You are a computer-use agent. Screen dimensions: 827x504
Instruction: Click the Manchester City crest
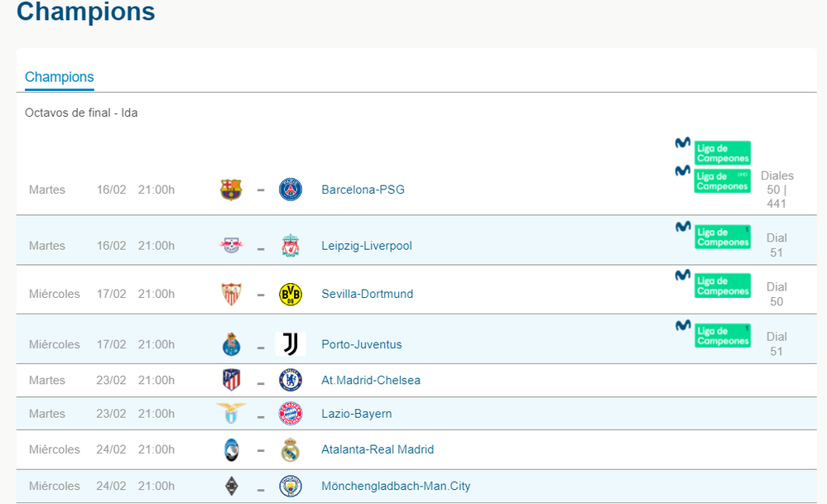click(x=291, y=486)
